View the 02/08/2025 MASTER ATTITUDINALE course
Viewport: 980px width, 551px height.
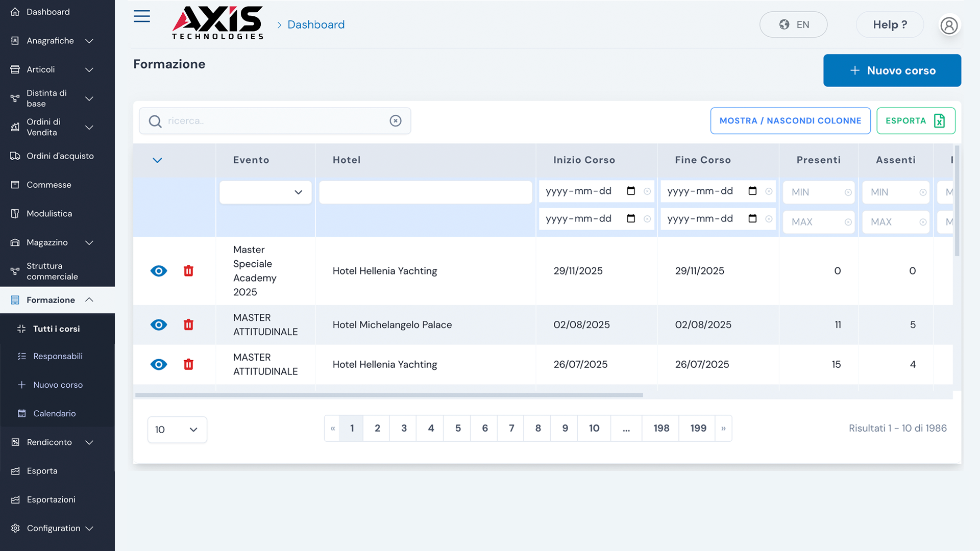pyautogui.click(x=159, y=325)
